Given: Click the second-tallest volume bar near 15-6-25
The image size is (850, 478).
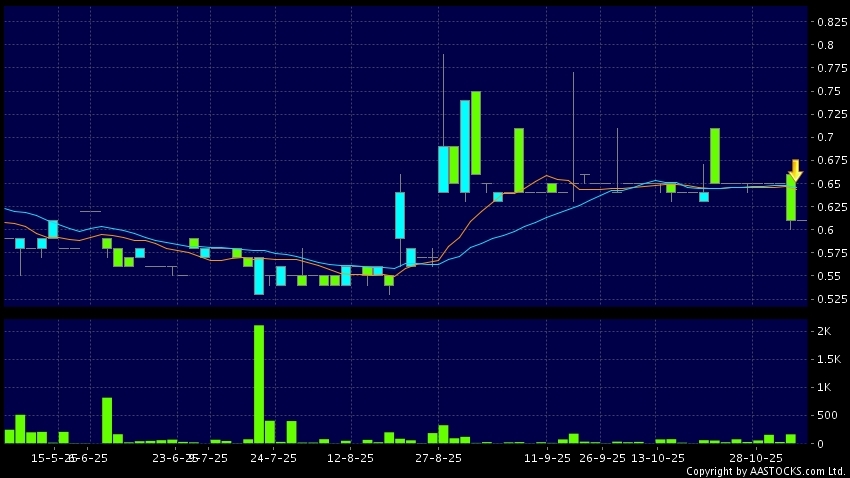Looking at the screenshot, I should point(107,420).
